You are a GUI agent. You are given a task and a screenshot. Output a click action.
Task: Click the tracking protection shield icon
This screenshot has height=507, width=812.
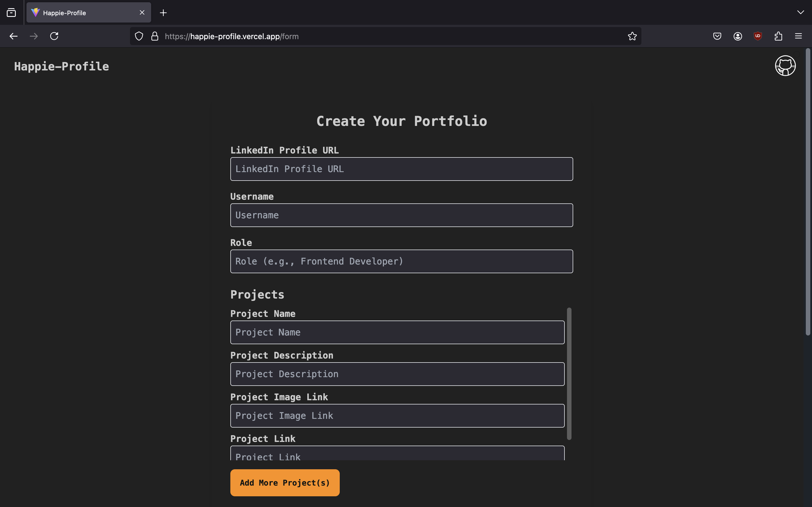(139, 36)
